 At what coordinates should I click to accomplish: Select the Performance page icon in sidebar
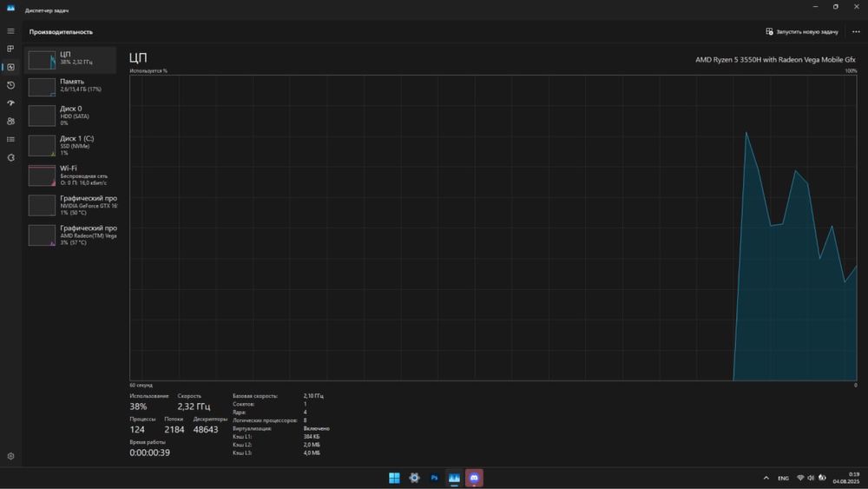[10, 67]
